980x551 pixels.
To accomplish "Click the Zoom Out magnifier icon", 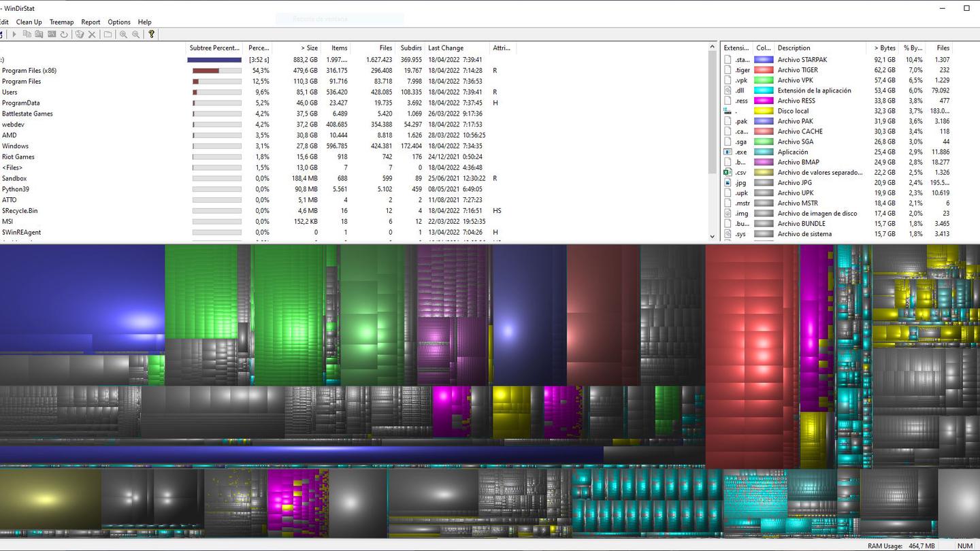I will pos(136,34).
